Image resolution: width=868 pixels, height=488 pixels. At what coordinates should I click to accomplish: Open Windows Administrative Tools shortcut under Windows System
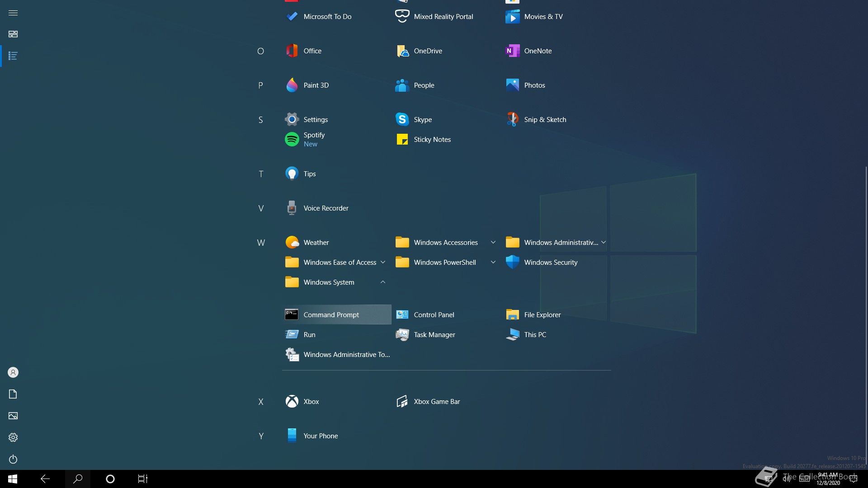336,355
